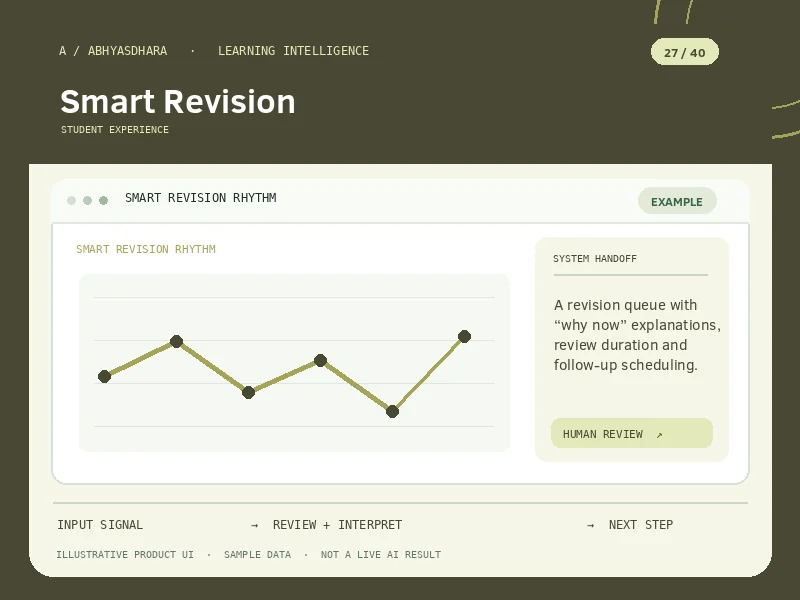Image resolution: width=800 pixels, height=600 pixels.
Task: Click the 'INPUT SIGNAL' step label
Action: click(100, 525)
